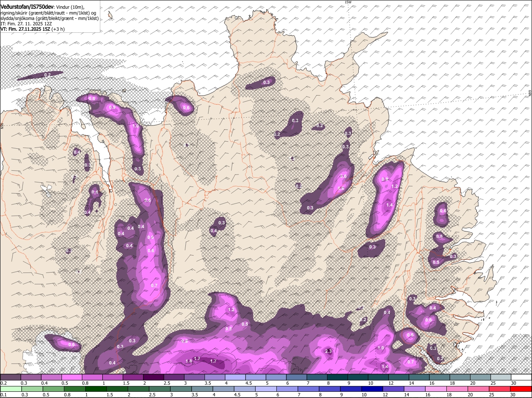
Task: Click the 2.3 precipitation value on the map
Action: point(328,351)
